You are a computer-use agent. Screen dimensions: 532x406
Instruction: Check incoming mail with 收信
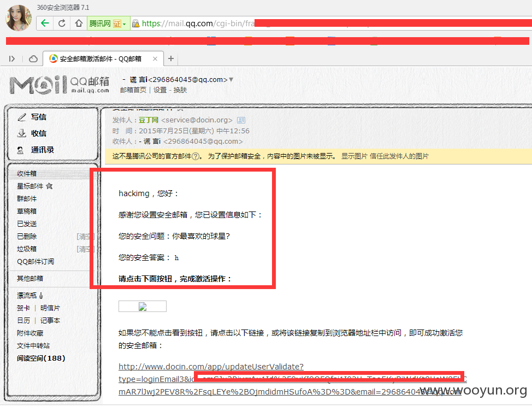(39, 133)
